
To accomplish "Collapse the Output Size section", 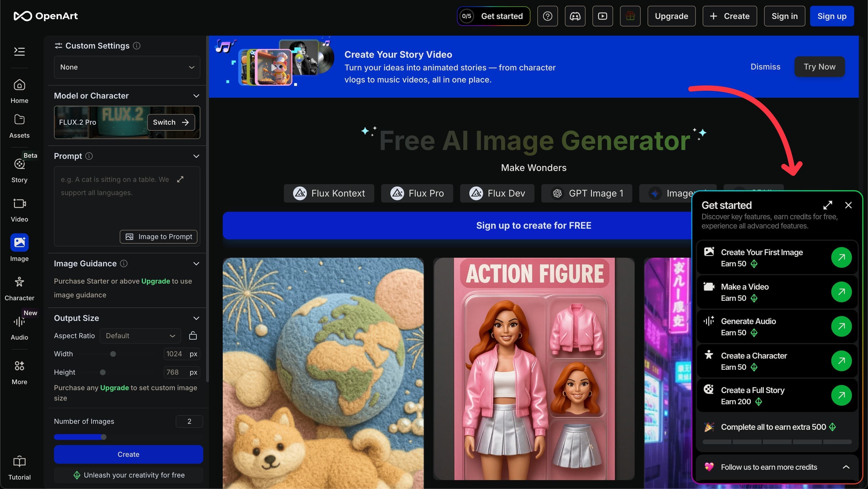I will pyautogui.click(x=196, y=318).
